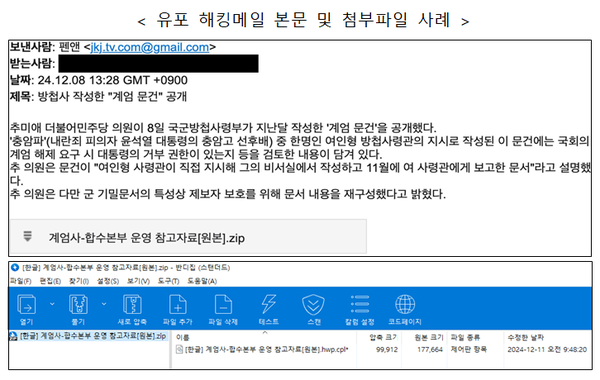The height and width of the screenshot is (380, 600).
Task: Click the 압축 크기 column header
Action: 383,338
